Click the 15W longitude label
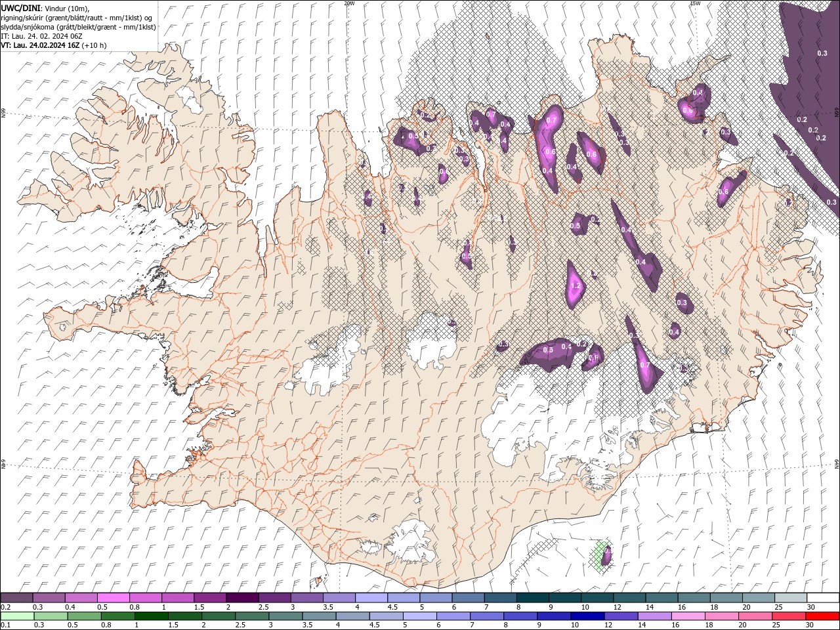Viewport: 840px width, 630px height. pos(695,3)
